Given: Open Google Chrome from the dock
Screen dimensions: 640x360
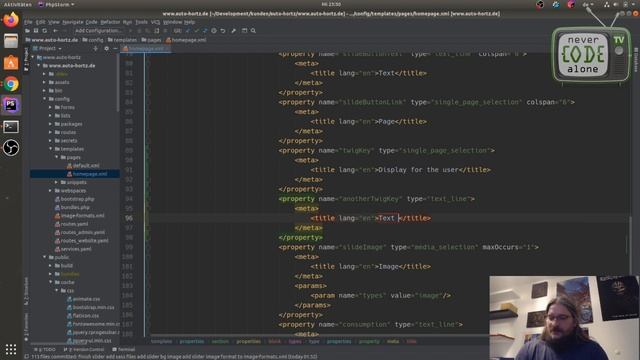Looking at the screenshot, I should 11,84.
